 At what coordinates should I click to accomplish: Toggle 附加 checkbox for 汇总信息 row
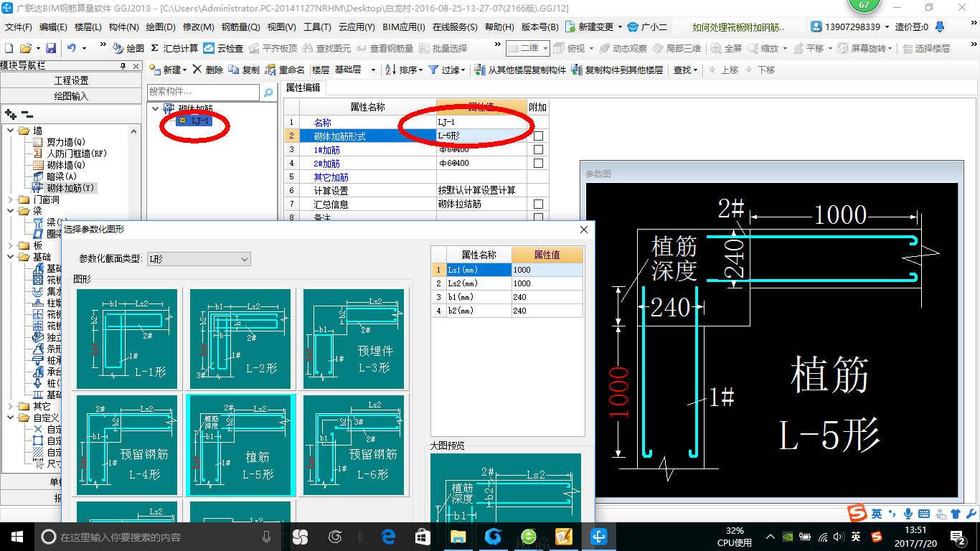point(538,204)
